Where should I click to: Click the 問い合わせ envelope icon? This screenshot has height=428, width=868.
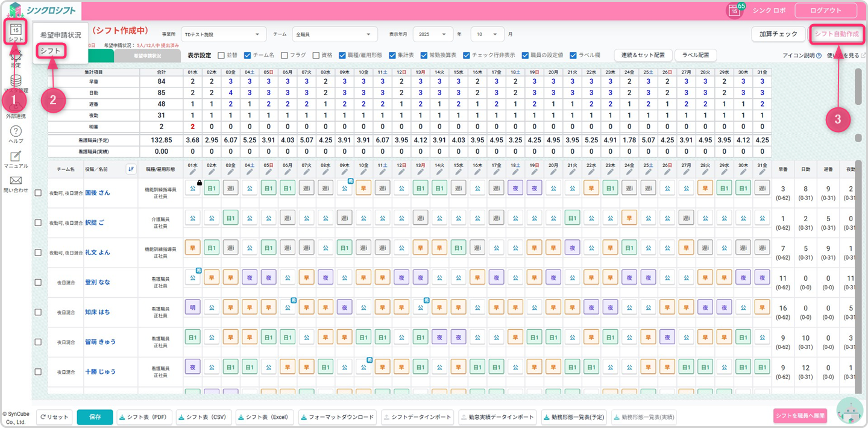pyautogui.click(x=16, y=181)
